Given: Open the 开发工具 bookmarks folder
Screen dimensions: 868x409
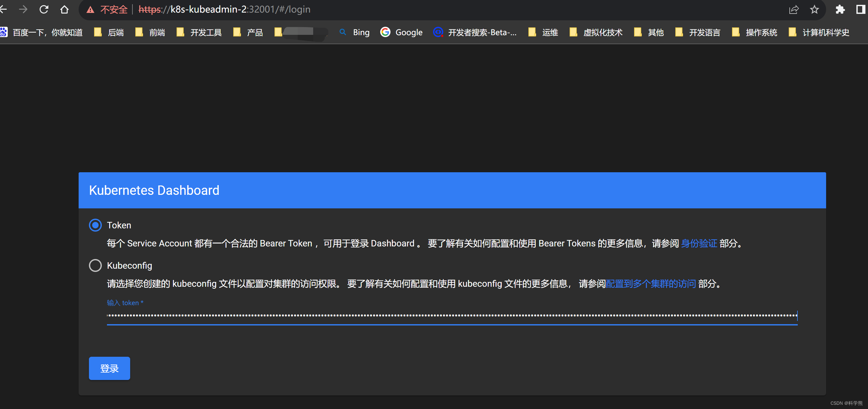Looking at the screenshot, I should click(199, 32).
